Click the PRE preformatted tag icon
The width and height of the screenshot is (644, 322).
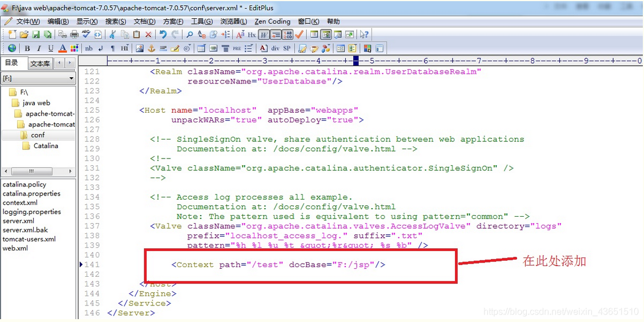tap(237, 48)
